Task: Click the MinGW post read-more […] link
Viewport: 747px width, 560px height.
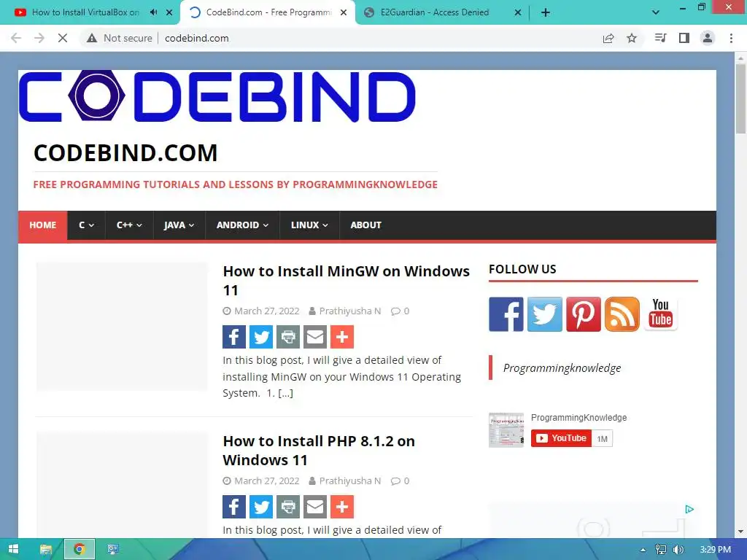Action: point(285,393)
